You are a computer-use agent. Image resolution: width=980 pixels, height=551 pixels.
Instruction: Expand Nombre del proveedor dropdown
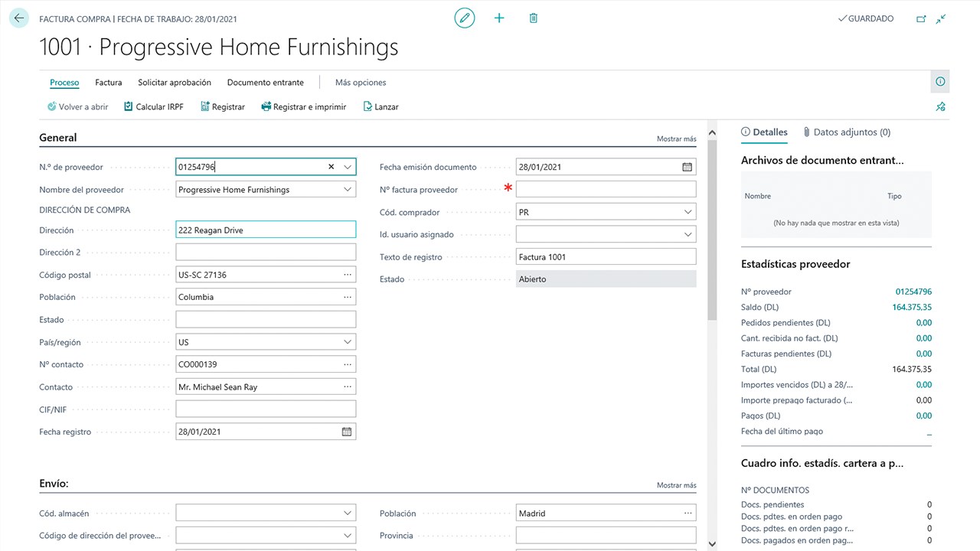348,189
